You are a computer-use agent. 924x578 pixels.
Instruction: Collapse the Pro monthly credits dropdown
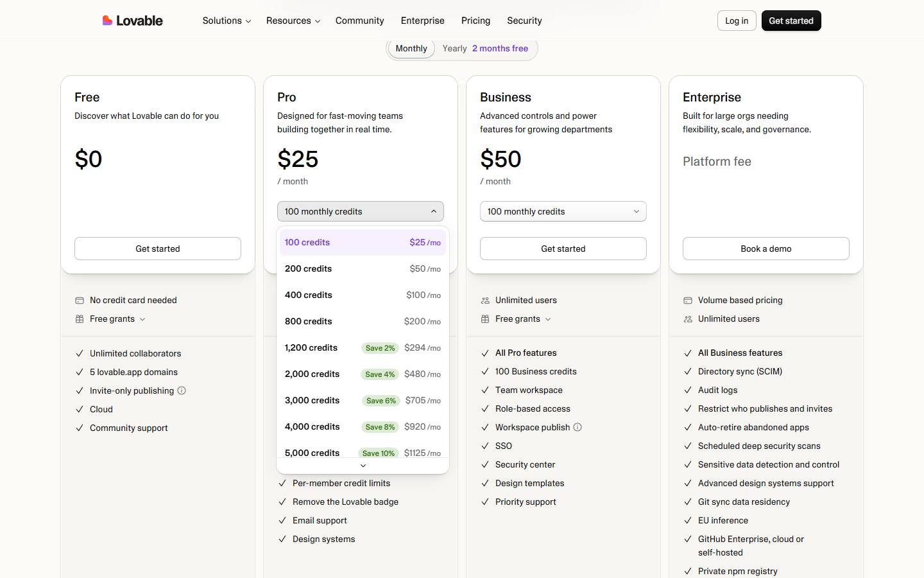point(361,211)
